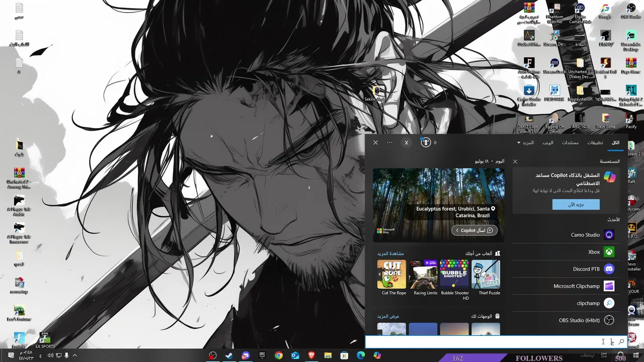Screen dimensions: 644x362
Task: Open Epic Games Launcher from taskbar
Action: [x=262, y=355]
